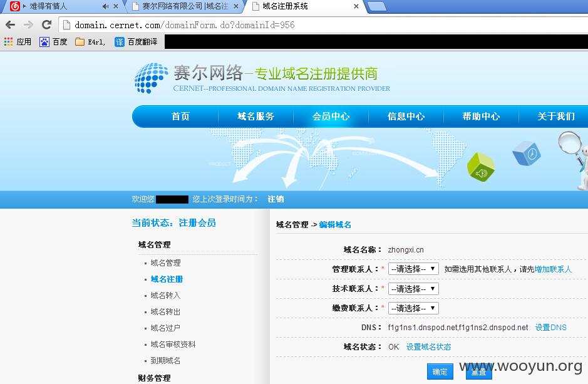Open 会员中心 navigation item
Image resolution: width=588 pixels, height=384 pixels.
click(x=331, y=117)
